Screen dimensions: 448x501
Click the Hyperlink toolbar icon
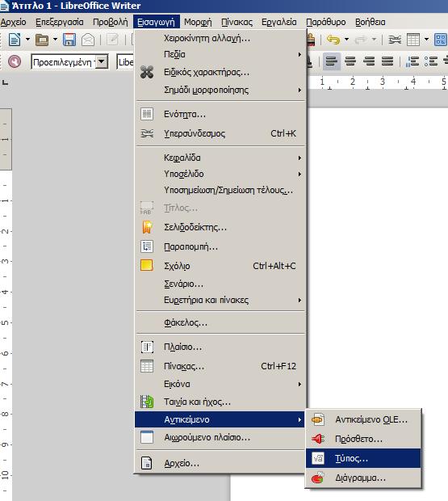coord(395,40)
